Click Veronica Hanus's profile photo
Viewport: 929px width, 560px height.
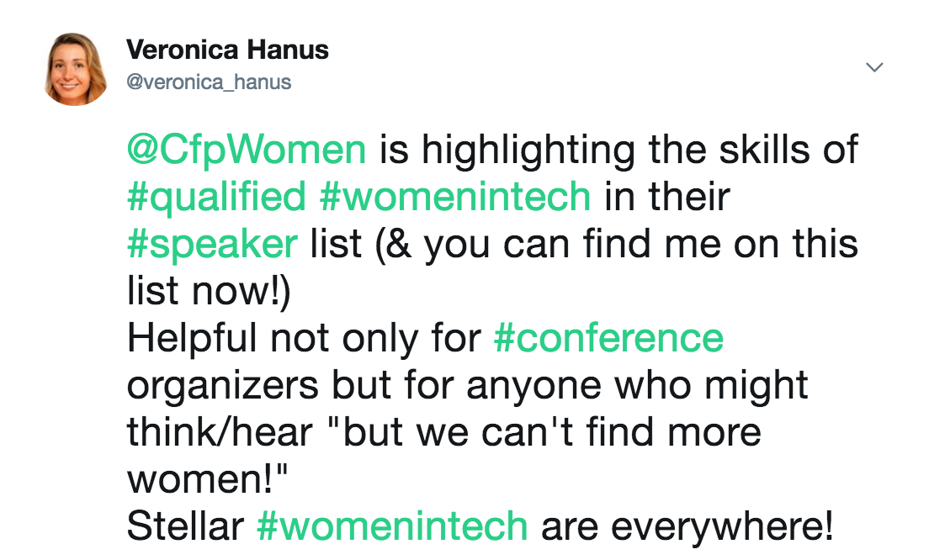point(75,69)
